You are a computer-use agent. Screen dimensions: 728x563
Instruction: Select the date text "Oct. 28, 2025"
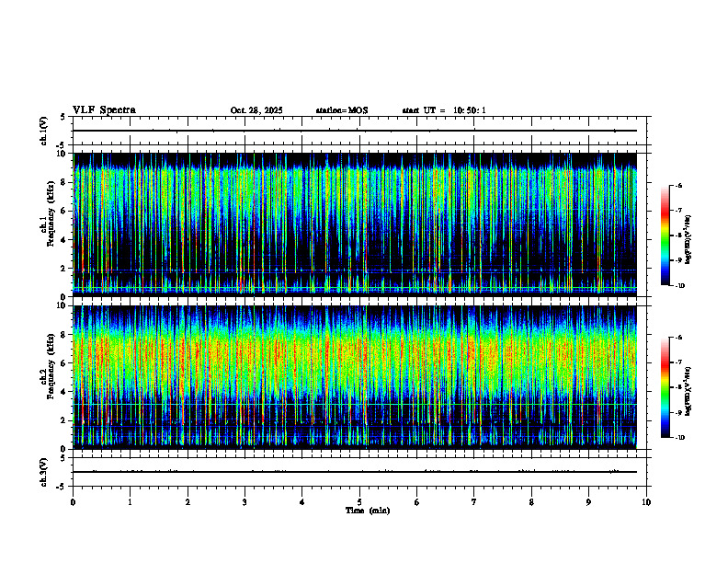[x=256, y=110]
